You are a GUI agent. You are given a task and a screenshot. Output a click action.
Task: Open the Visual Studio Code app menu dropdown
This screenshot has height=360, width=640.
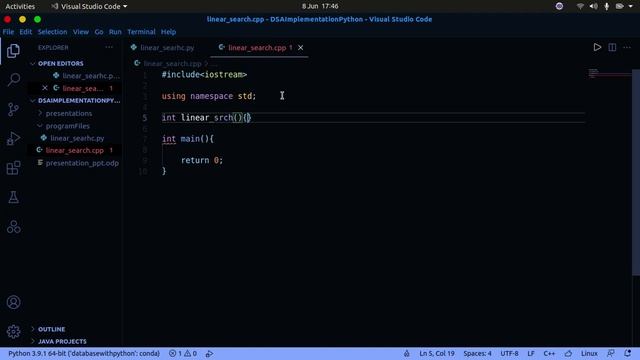[89, 6]
